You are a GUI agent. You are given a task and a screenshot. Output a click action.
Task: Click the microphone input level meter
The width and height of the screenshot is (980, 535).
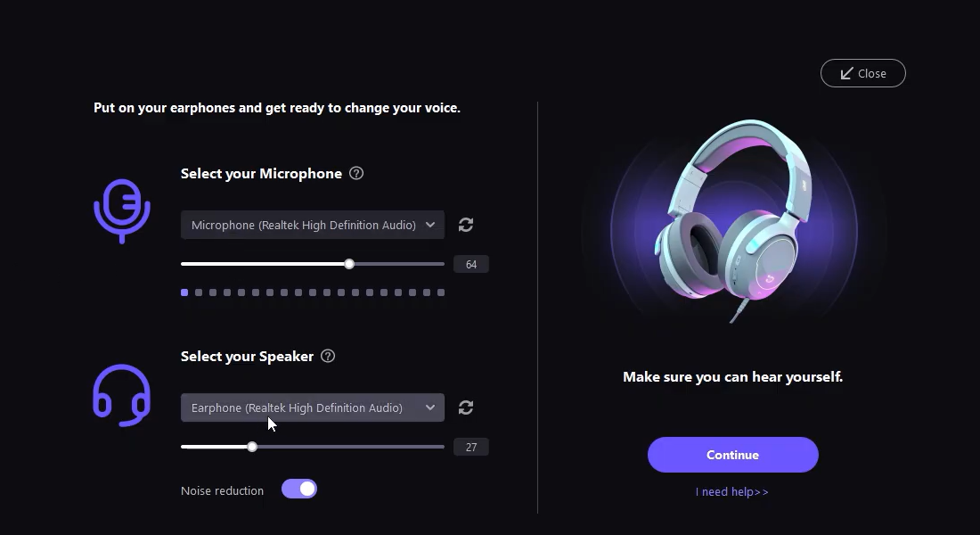[x=313, y=292]
